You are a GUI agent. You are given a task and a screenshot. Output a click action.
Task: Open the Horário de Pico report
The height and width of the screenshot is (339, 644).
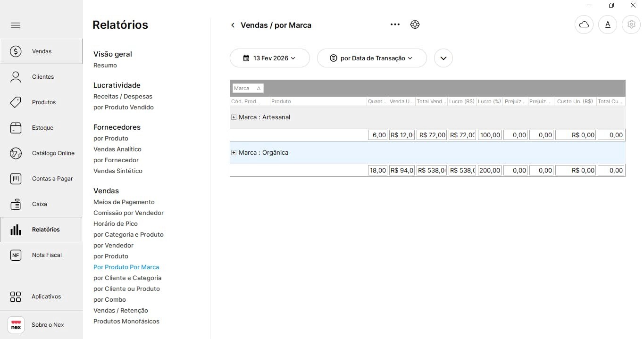[x=116, y=224]
